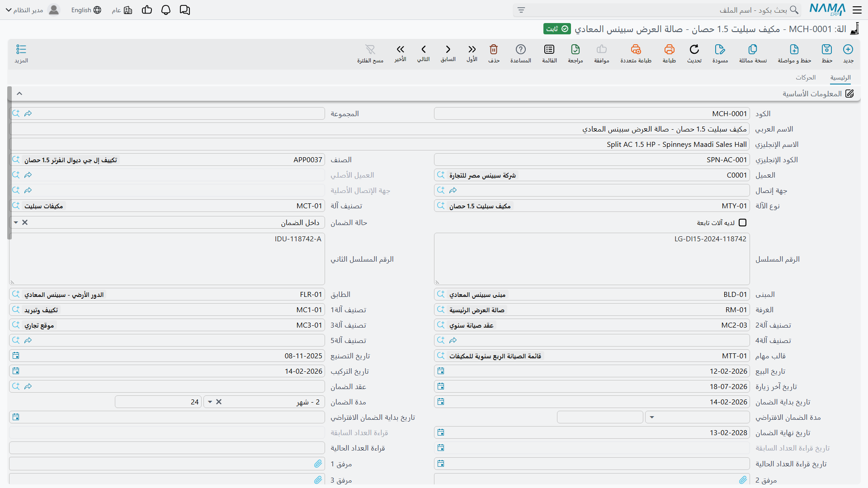868x488 pixels.
Task: Save as draft with مسوده
Action: 720,53
